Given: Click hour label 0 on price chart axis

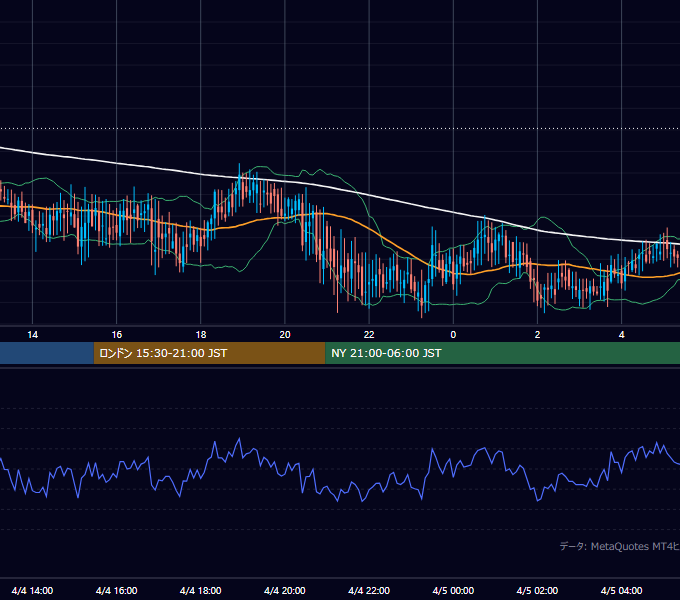Looking at the screenshot, I should pyautogui.click(x=453, y=335).
